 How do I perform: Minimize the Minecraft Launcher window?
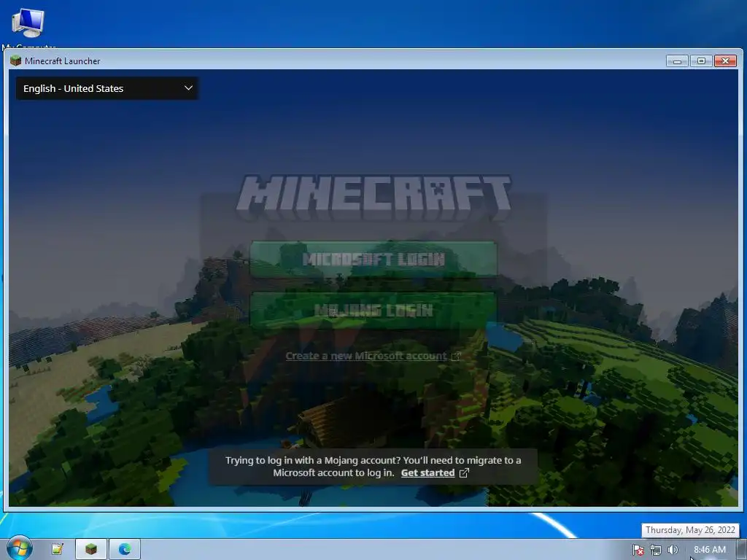(677, 61)
